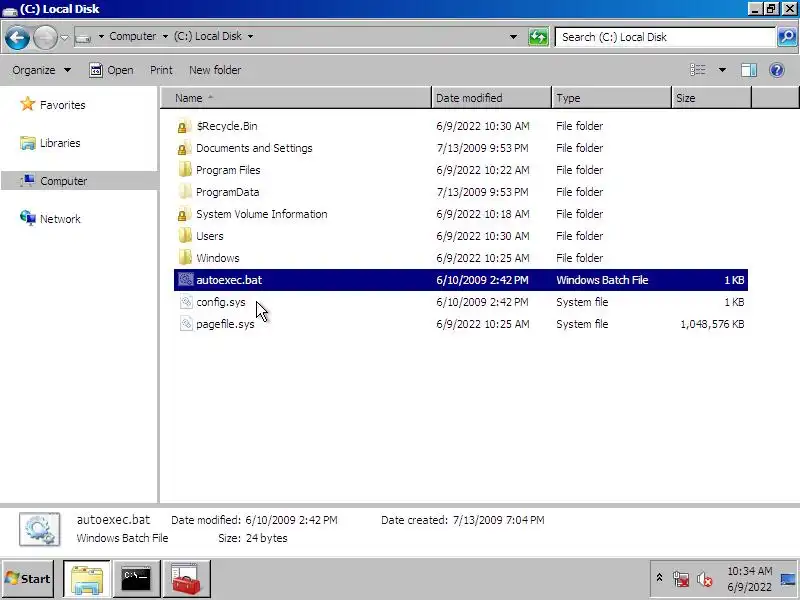Click Print in the command bar

point(161,70)
